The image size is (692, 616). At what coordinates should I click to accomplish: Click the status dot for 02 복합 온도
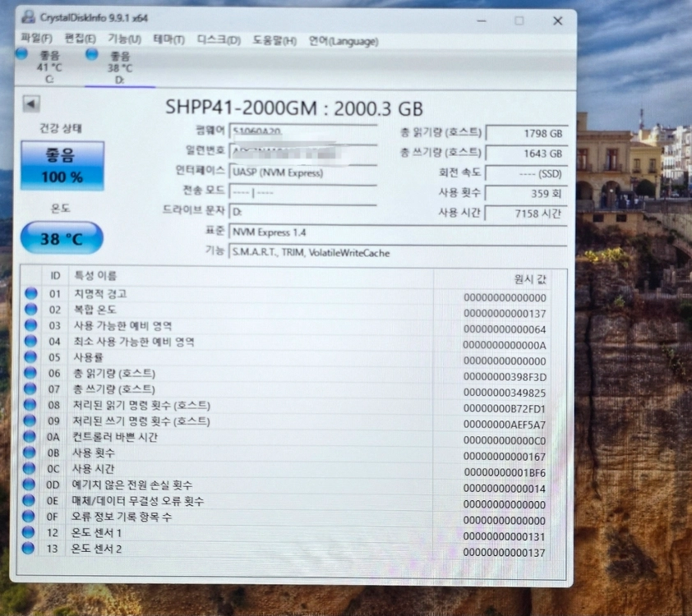point(31,309)
